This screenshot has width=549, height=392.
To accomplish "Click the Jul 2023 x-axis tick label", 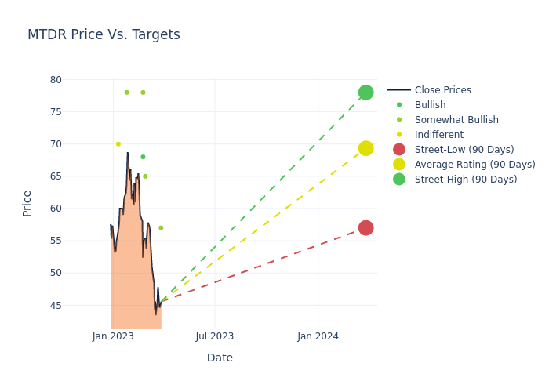I will (x=215, y=336).
